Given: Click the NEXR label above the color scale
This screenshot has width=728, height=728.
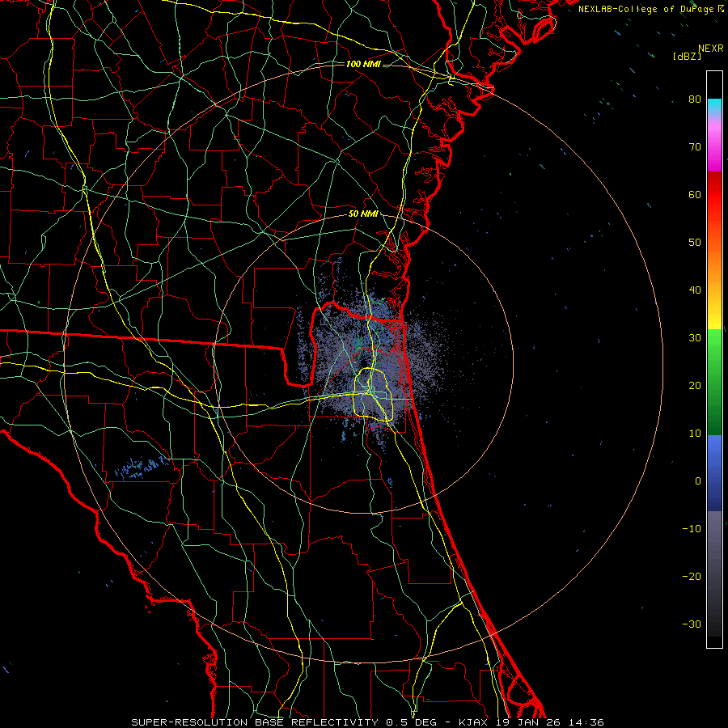Looking at the screenshot, I should tap(710, 49).
